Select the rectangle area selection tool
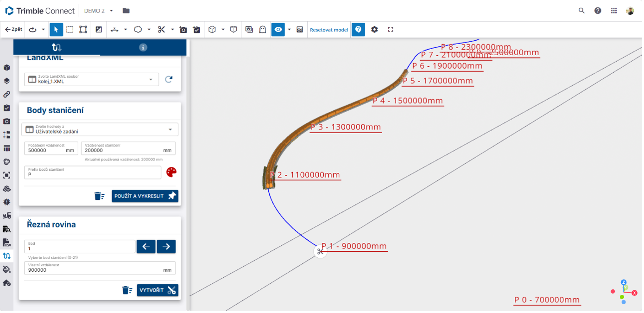This screenshot has width=644, height=313. click(69, 30)
